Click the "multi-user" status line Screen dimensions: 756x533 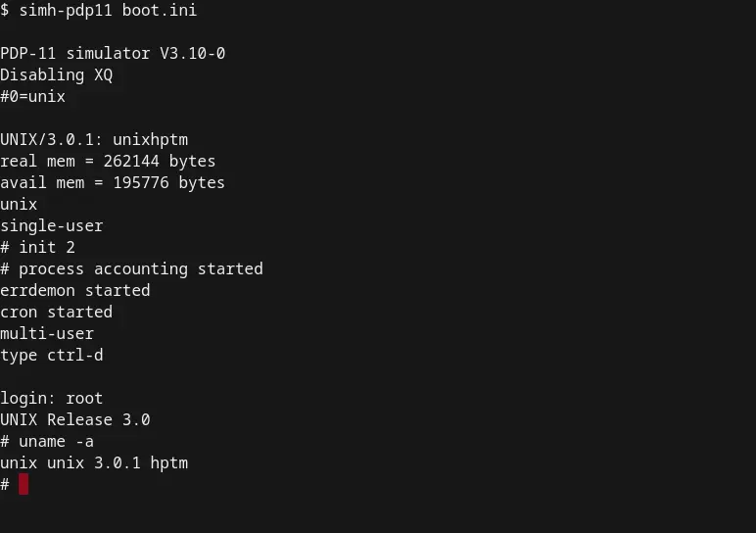click(x=47, y=333)
